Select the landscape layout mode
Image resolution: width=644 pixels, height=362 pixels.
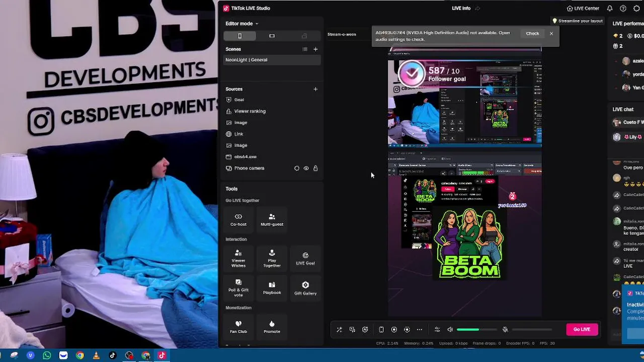pyautogui.click(x=272, y=36)
